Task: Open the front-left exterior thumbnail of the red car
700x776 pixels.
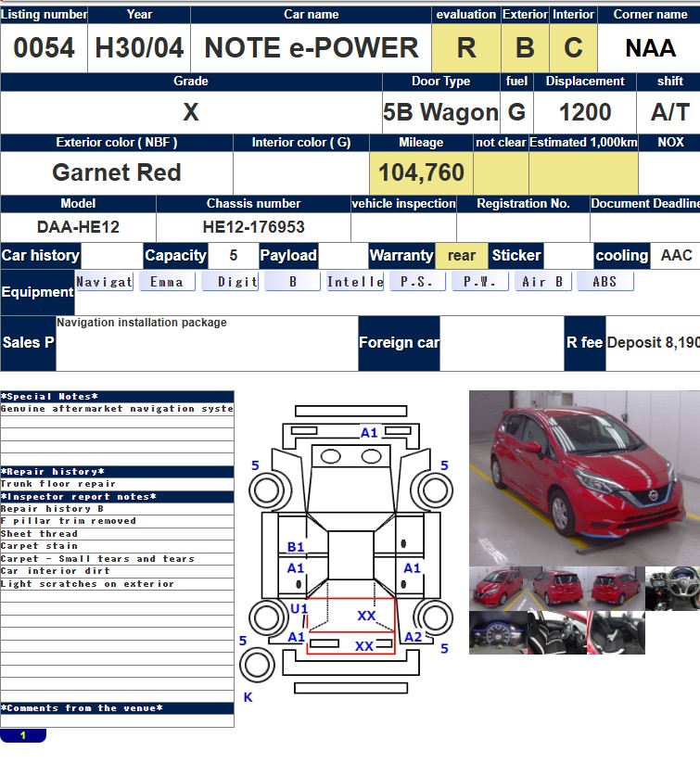Action: [x=498, y=589]
